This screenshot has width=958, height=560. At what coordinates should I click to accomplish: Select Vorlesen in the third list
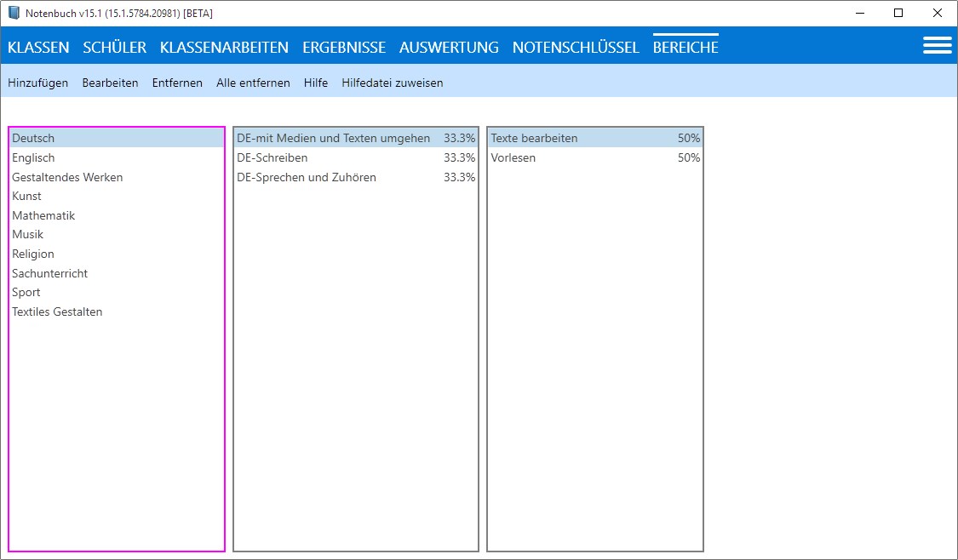513,157
